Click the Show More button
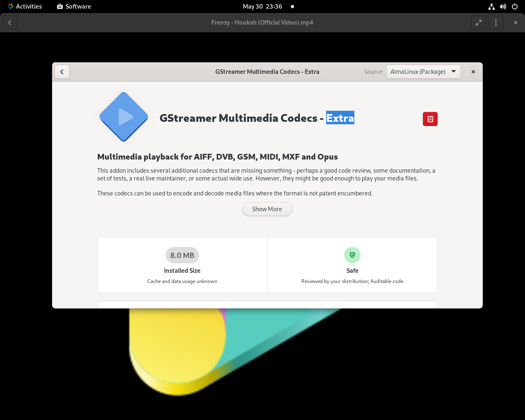Screen dimensions: 525x420 coord(267,209)
